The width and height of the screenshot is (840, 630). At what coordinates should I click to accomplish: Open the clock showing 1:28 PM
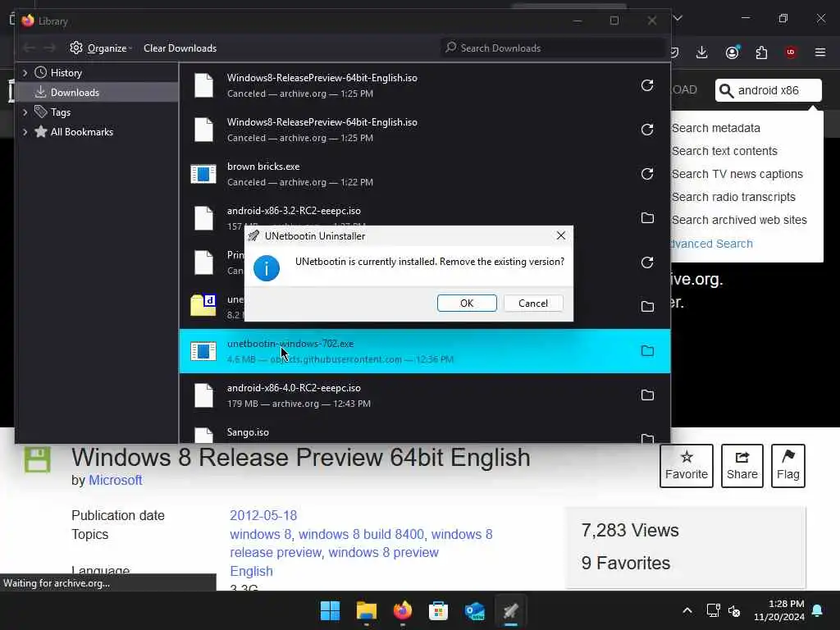[x=779, y=610]
